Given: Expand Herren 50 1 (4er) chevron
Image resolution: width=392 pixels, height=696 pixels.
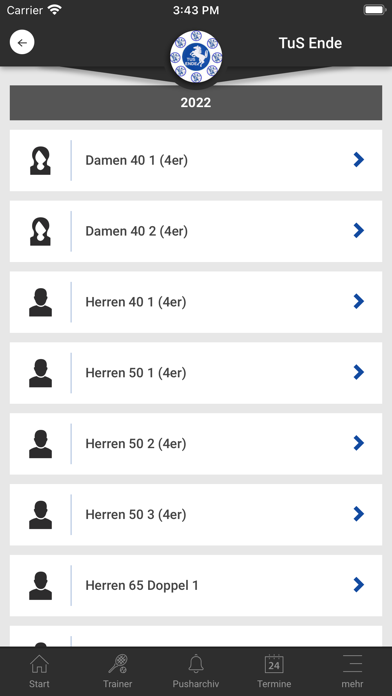Looking at the screenshot, I should tap(359, 372).
